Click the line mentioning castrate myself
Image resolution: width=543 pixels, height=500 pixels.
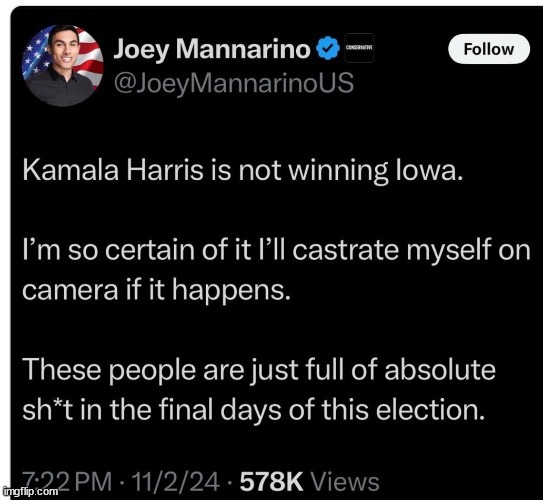276,250
